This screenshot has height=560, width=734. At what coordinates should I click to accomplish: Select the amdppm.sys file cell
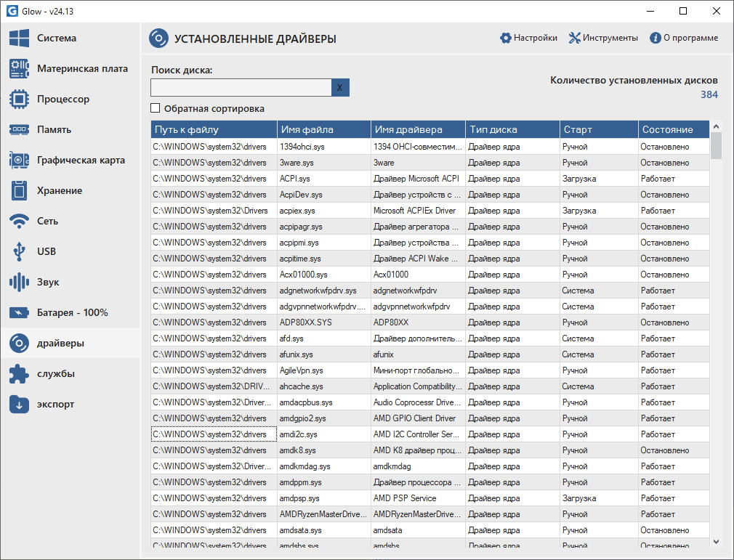[x=324, y=482]
